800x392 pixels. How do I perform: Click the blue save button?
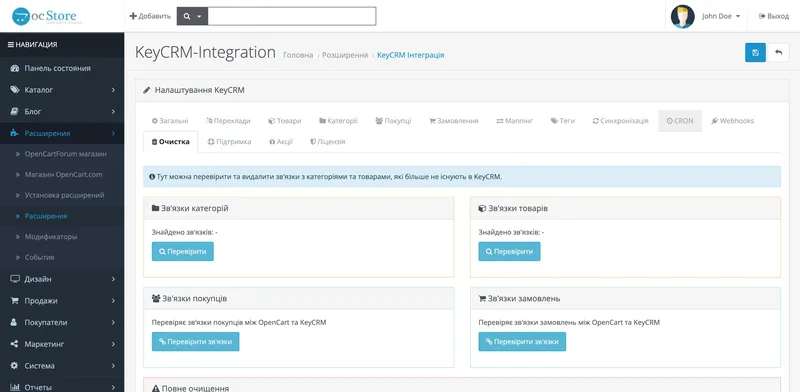click(x=755, y=53)
